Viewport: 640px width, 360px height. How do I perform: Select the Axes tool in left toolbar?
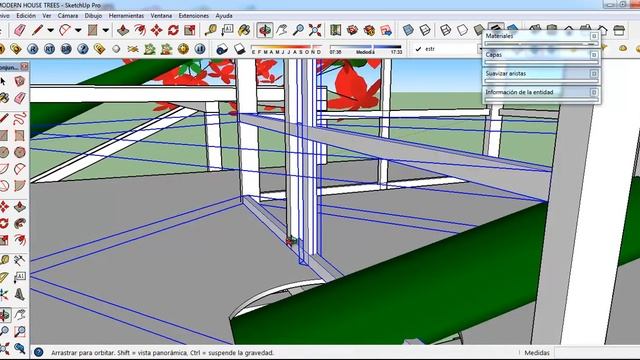4,294
